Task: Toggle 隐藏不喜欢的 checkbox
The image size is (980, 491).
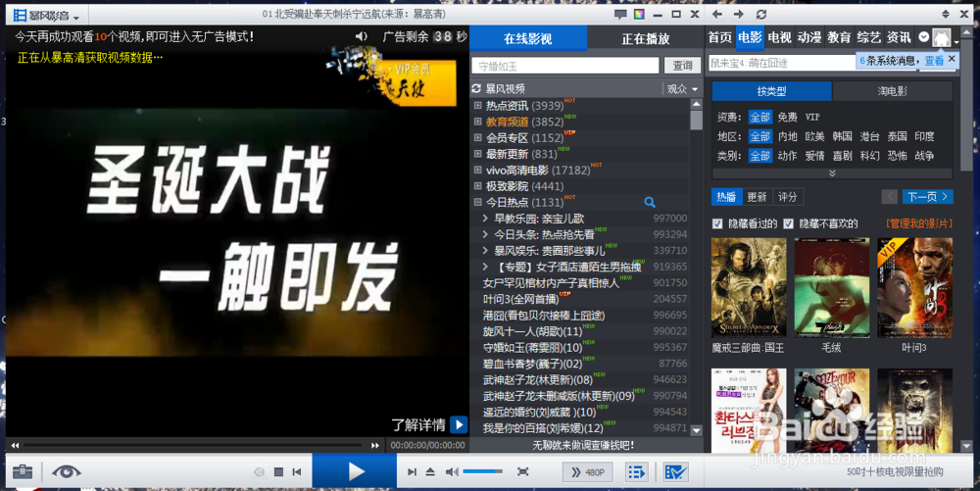Action: click(x=789, y=223)
